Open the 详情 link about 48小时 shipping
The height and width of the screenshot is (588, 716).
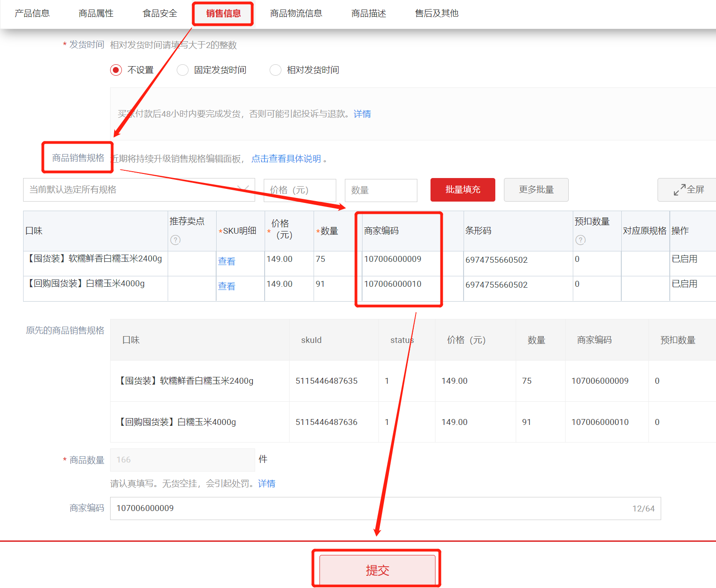coord(362,114)
